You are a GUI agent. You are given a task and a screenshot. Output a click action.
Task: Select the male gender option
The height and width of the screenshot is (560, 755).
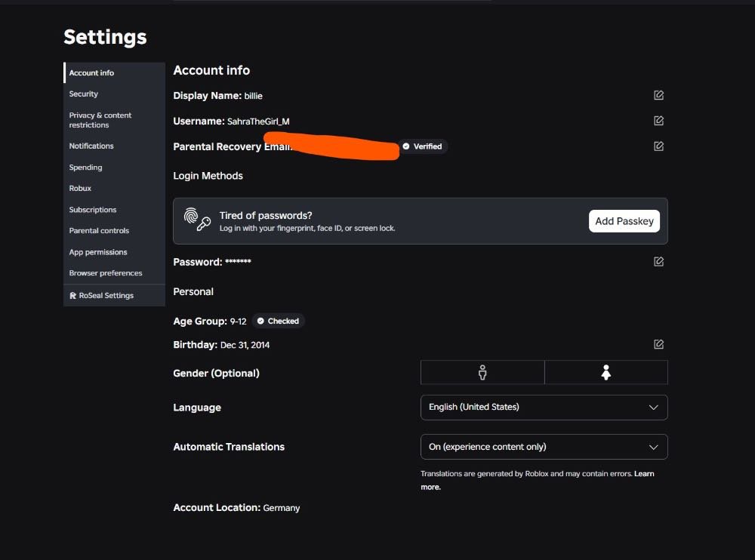click(x=482, y=372)
